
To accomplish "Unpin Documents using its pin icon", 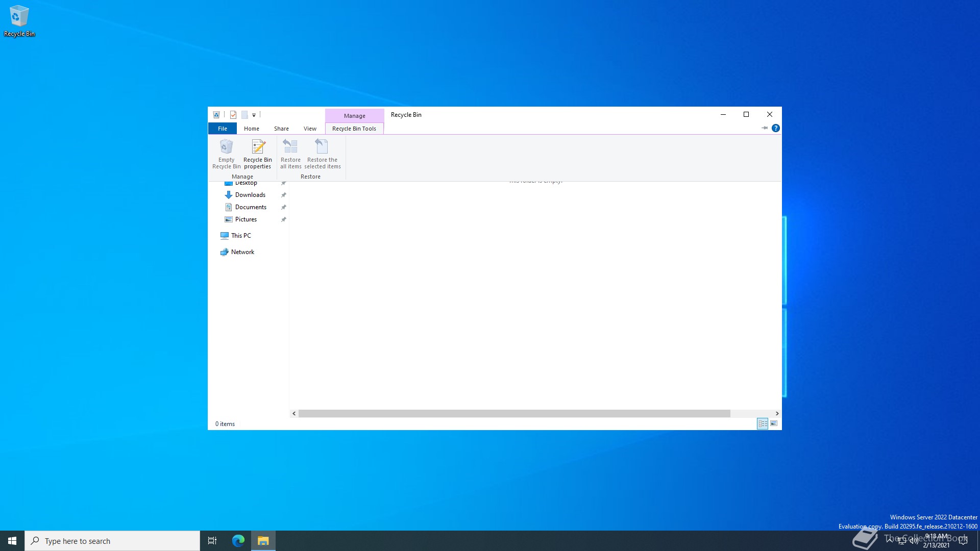I will click(283, 207).
